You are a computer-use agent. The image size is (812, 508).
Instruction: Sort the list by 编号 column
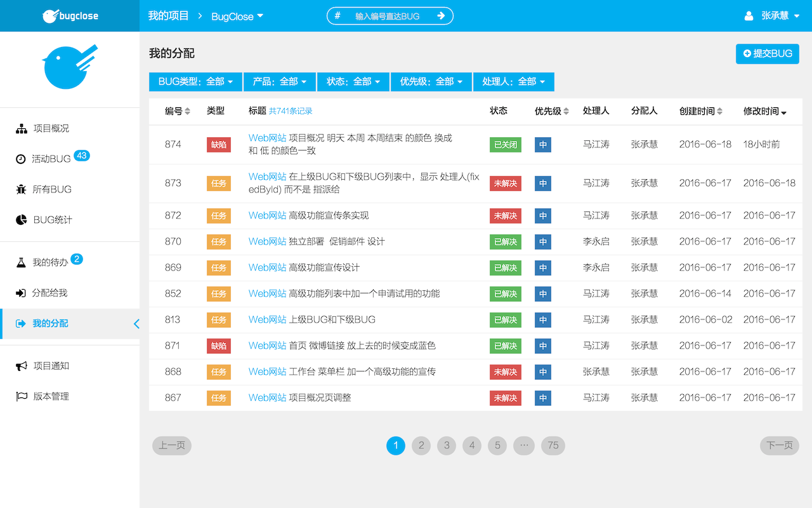click(187, 112)
